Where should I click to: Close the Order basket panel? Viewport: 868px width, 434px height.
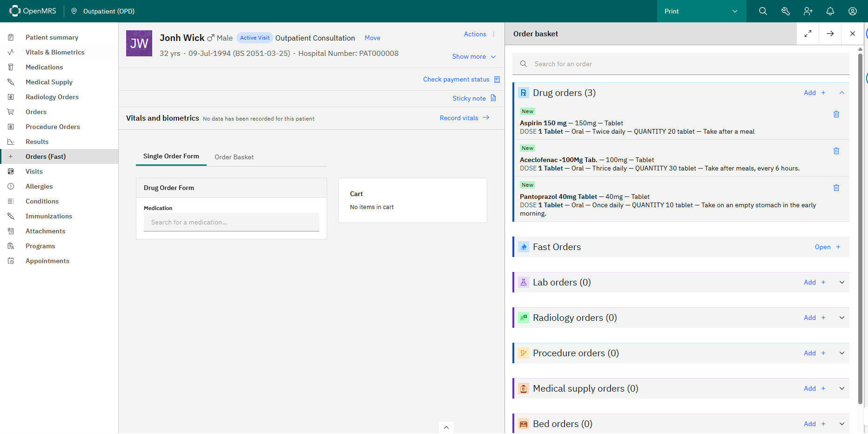pos(853,34)
